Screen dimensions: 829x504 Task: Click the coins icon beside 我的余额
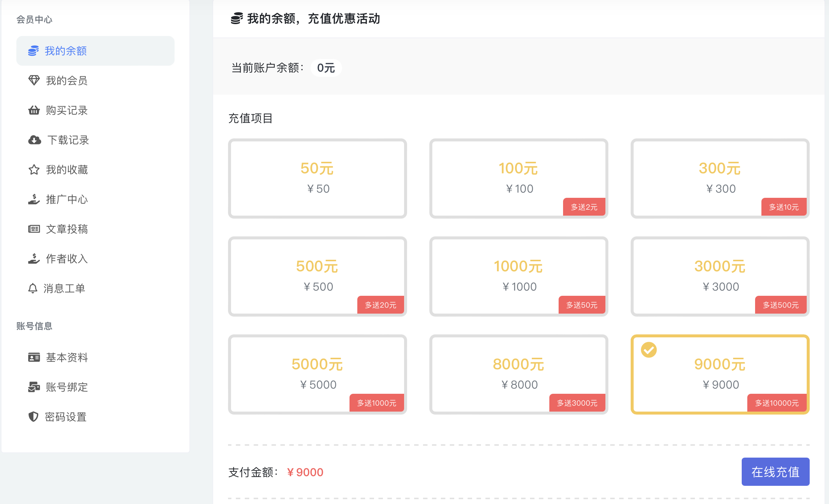(x=33, y=51)
